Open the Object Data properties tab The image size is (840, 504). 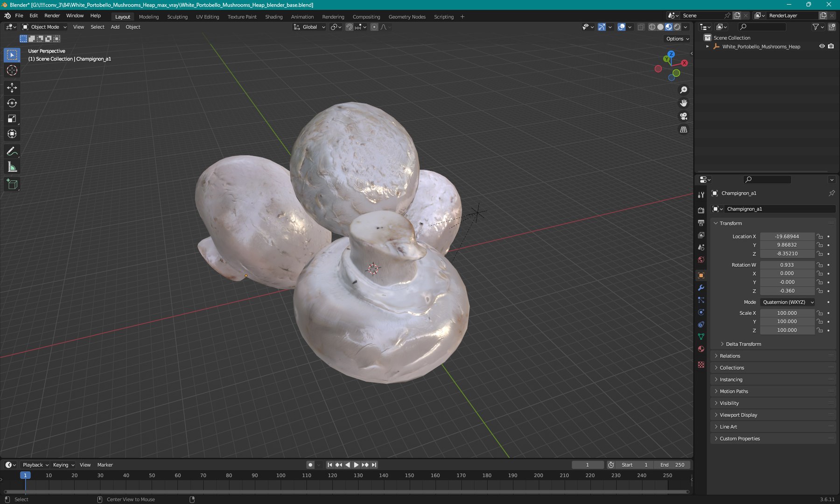click(701, 336)
